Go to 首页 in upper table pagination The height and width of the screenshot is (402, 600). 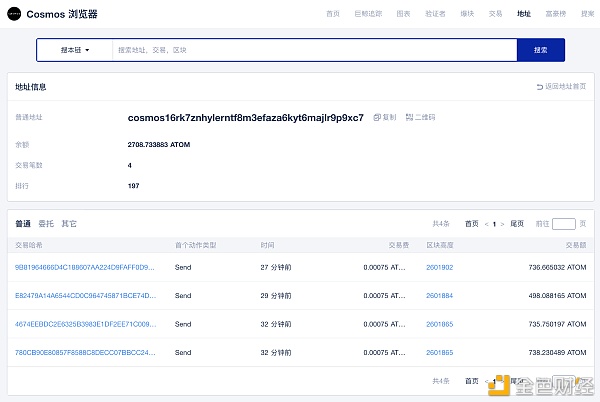471,224
